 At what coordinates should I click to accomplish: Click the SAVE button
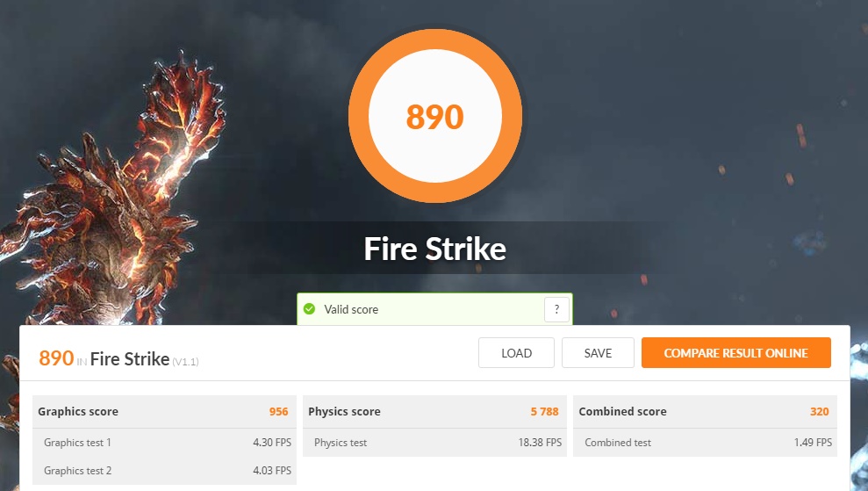click(x=598, y=353)
